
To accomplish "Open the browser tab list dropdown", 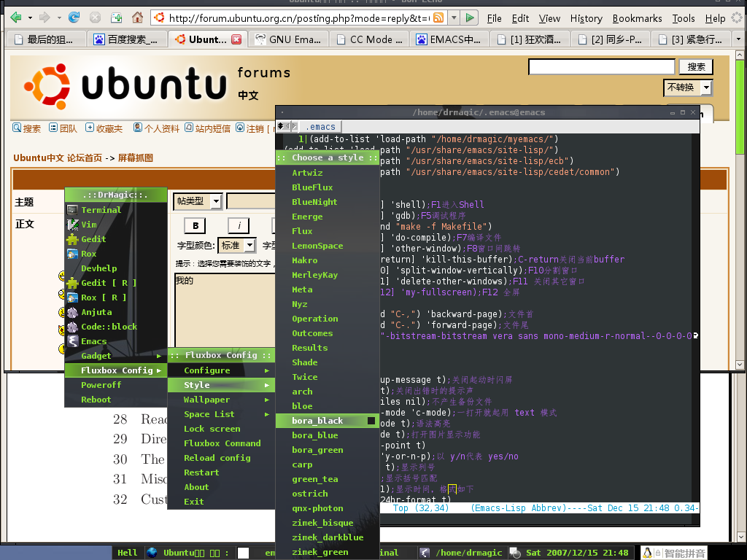I will [x=739, y=39].
